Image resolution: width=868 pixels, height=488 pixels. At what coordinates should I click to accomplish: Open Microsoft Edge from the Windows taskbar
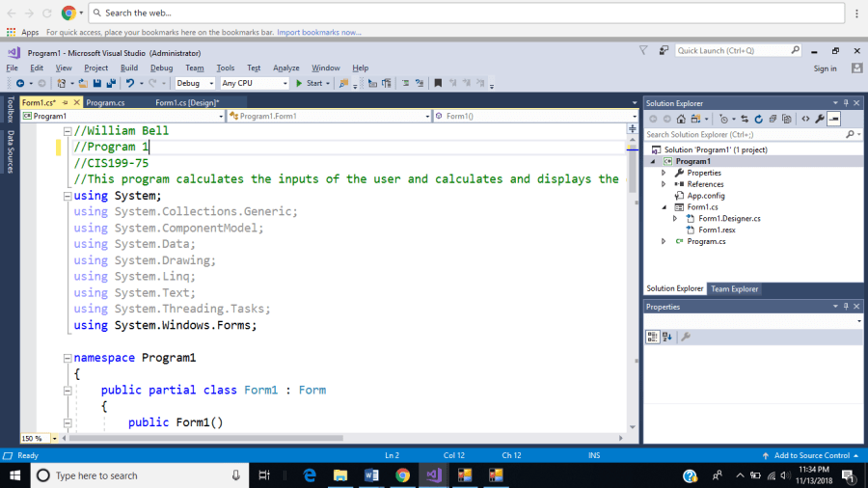(x=310, y=475)
